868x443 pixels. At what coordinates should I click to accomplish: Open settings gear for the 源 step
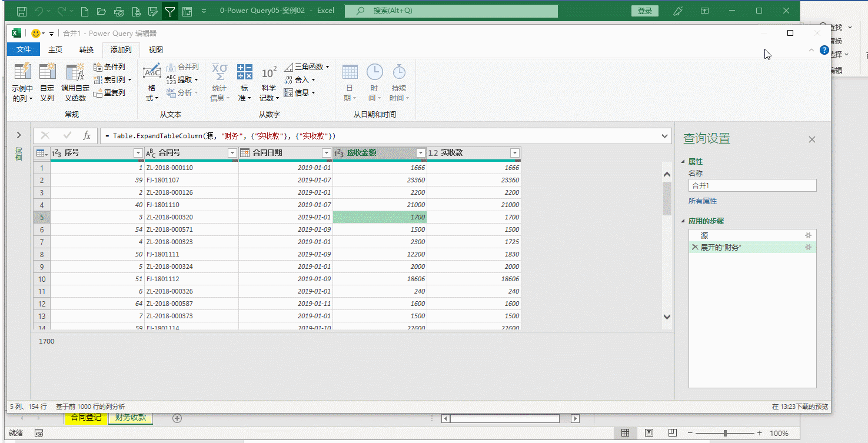pyautogui.click(x=808, y=235)
